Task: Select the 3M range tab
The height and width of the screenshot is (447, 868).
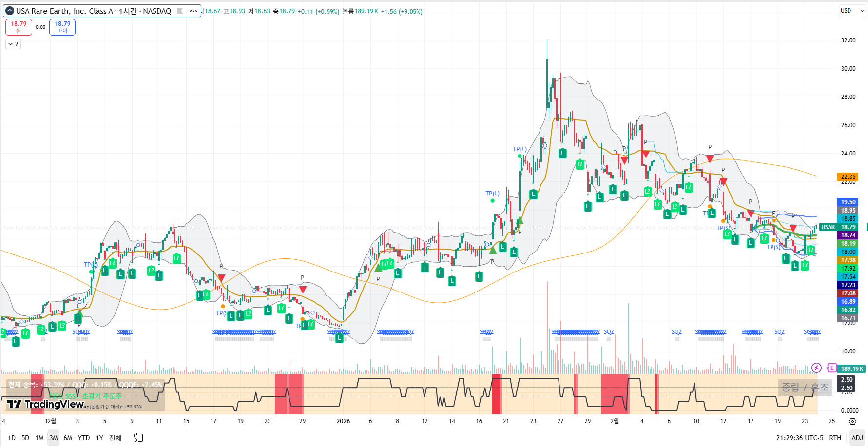Action: tap(54, 438)
